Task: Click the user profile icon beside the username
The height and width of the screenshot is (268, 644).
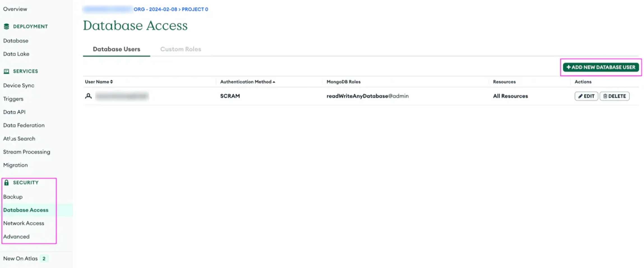Action: [x=89, y=96]
